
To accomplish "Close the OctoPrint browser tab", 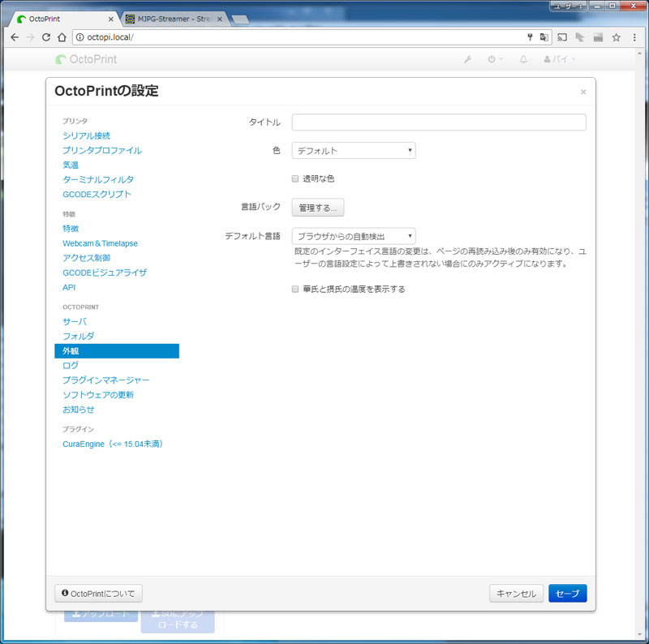I will click(x=110, y=19).
